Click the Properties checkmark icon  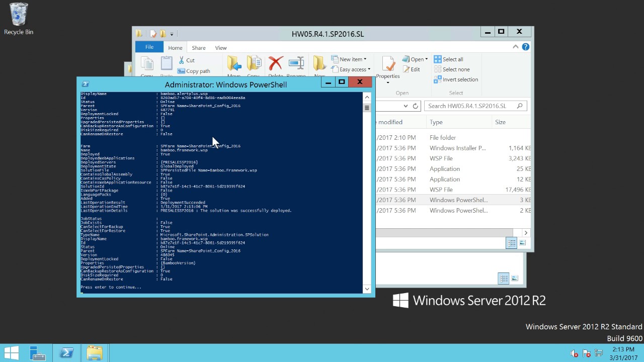(x=388, y=63)
